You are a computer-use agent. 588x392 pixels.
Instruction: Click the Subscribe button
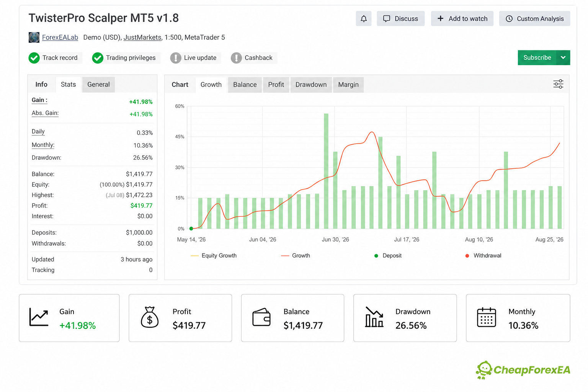coord(537,57)
